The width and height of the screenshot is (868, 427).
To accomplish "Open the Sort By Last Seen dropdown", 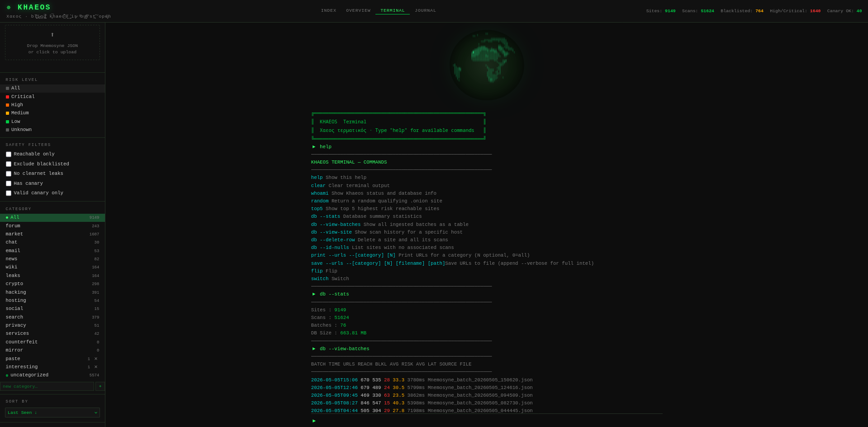I will (x=52, y=413).
